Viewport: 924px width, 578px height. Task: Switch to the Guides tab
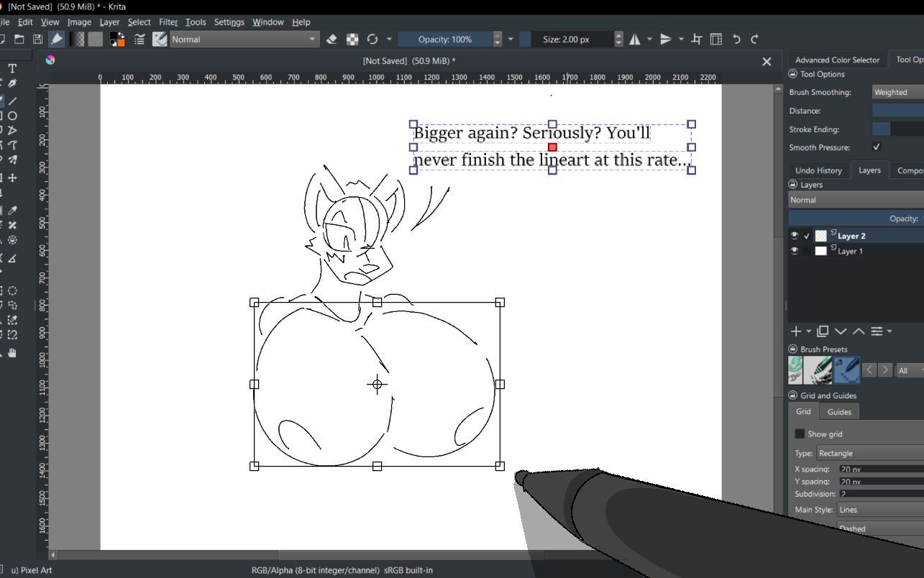pos(839,412)
